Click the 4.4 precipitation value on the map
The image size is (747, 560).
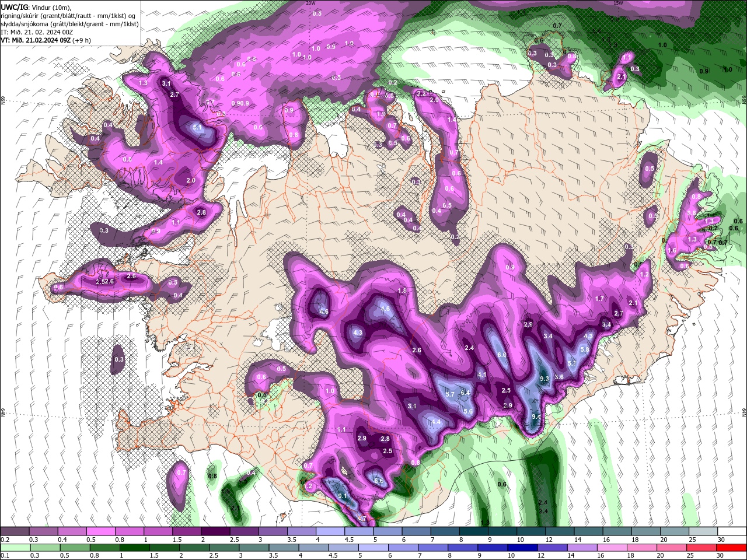pyautogui.click(x=436, y=422)
